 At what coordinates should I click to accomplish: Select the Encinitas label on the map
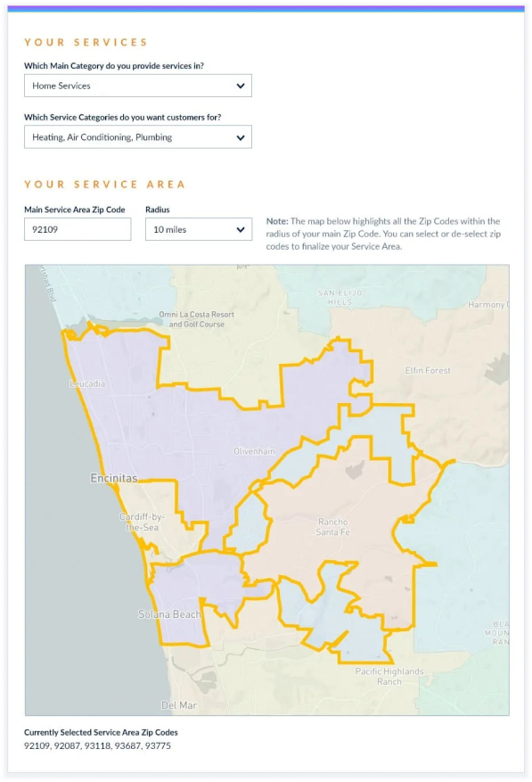[114, 478]
